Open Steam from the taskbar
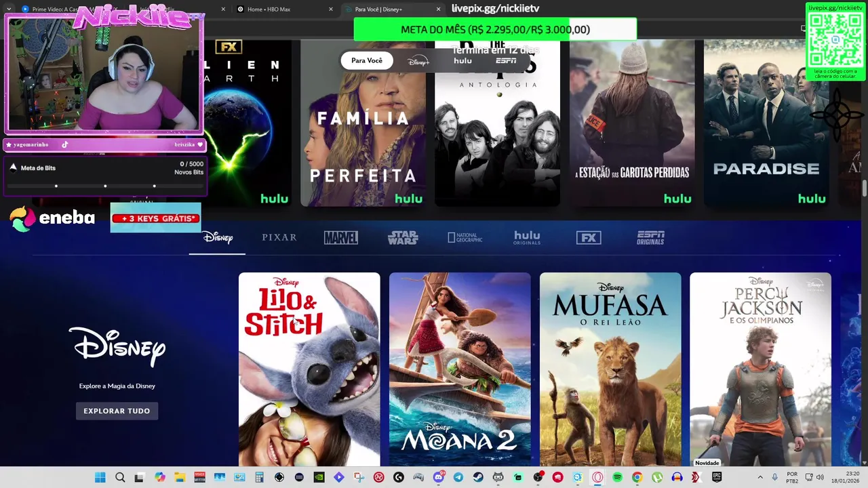868x488 pixels. point(478,477)
